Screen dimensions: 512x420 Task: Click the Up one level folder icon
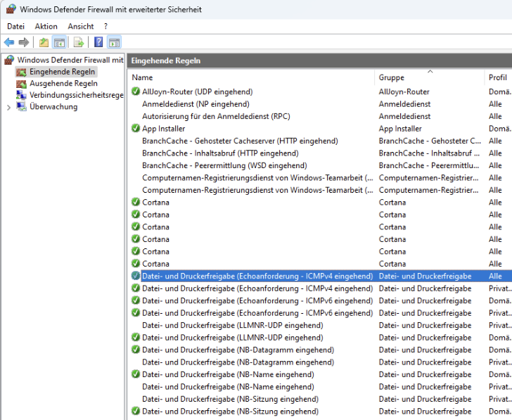pyautogui.click(x=44, y=42)
